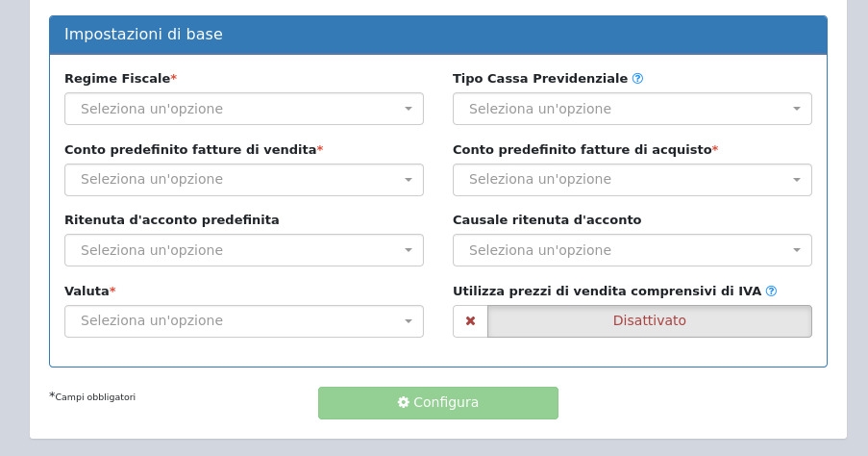
Task: Open Ritenuta d'acconto predefinita dropdown
Action: tap(243, 250)
